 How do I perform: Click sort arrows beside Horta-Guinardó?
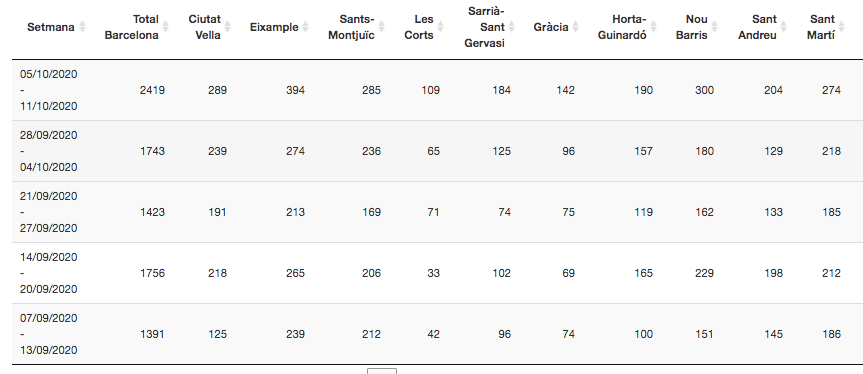[654, 27]
